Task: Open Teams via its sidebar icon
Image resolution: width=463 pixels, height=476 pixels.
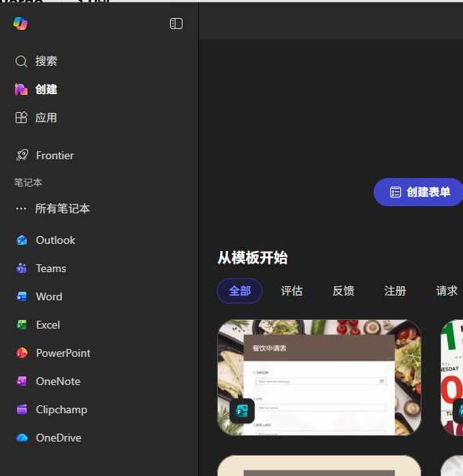Action: coord(21,268)
